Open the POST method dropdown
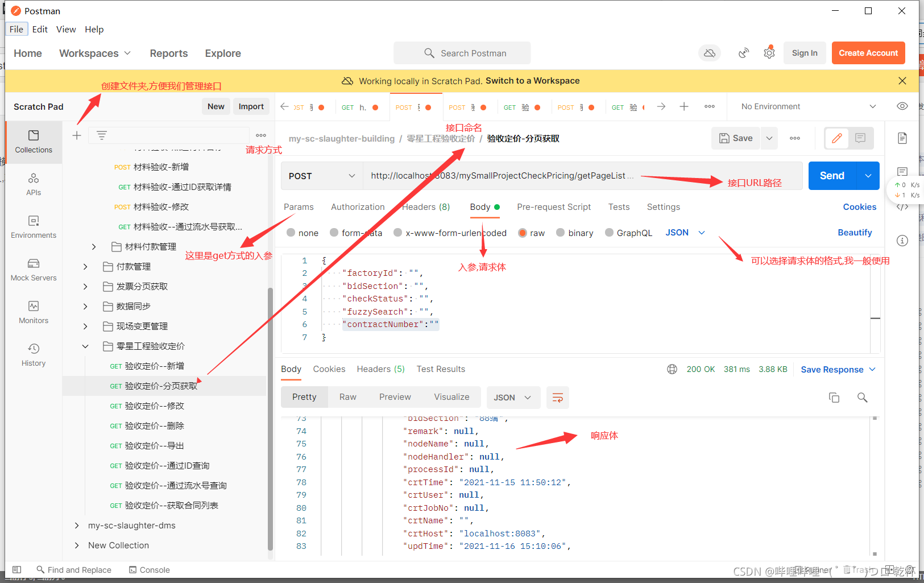Viewport: 924px width, 583px height. (322, 176)
